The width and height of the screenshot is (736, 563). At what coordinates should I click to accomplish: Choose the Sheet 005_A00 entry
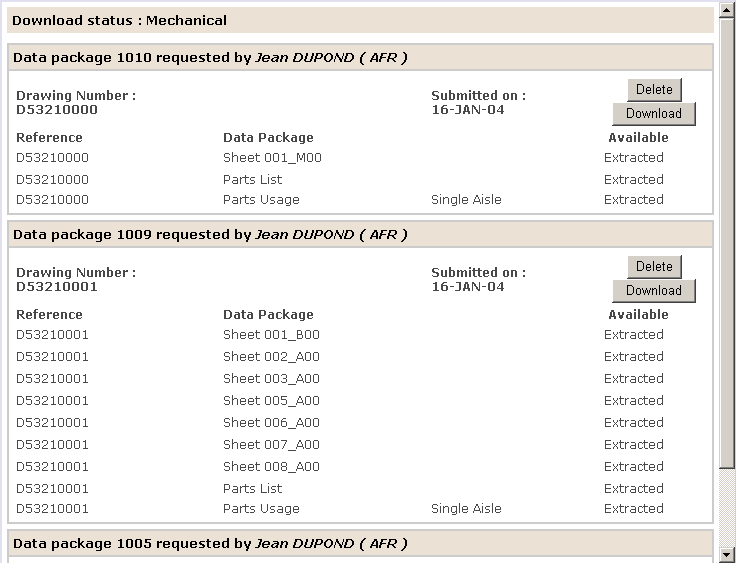coord(271,401)
